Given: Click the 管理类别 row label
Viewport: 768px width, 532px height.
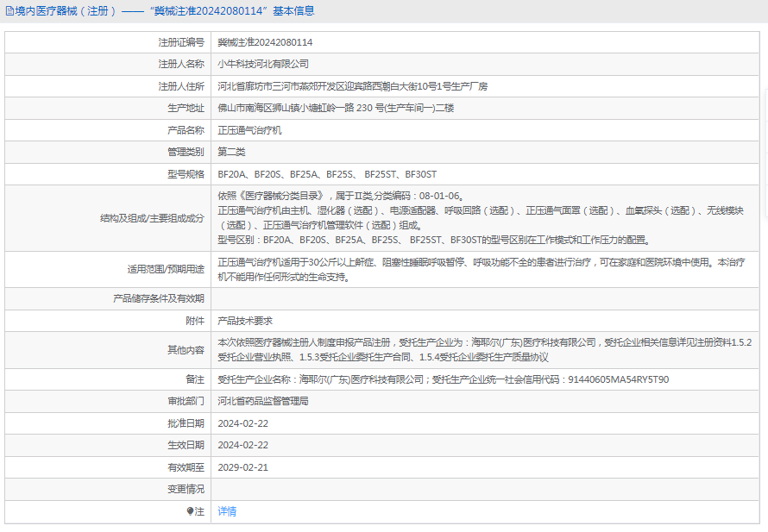Looking at the screenshot, I should pyautogui.click(x=186, y=153).
